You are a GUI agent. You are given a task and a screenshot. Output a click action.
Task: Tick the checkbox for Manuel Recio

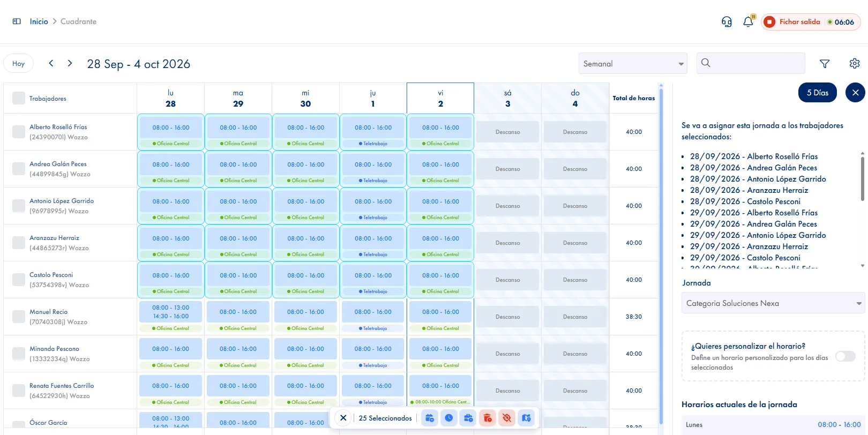[19, 317]
